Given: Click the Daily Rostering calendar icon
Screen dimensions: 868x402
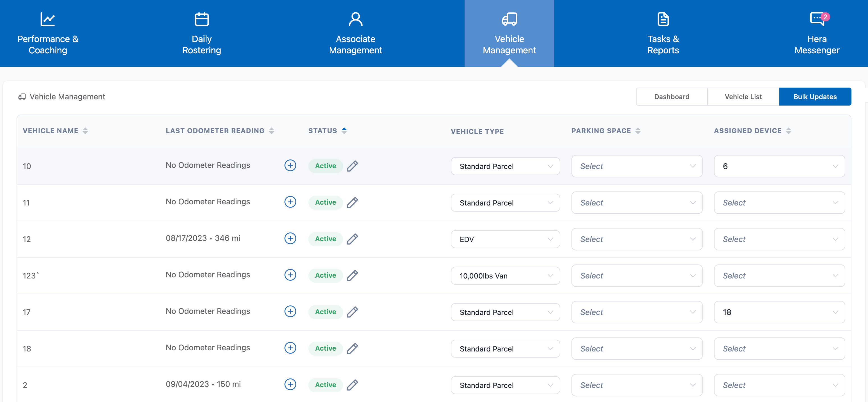Looking at the screenshot, I should 201,19.
